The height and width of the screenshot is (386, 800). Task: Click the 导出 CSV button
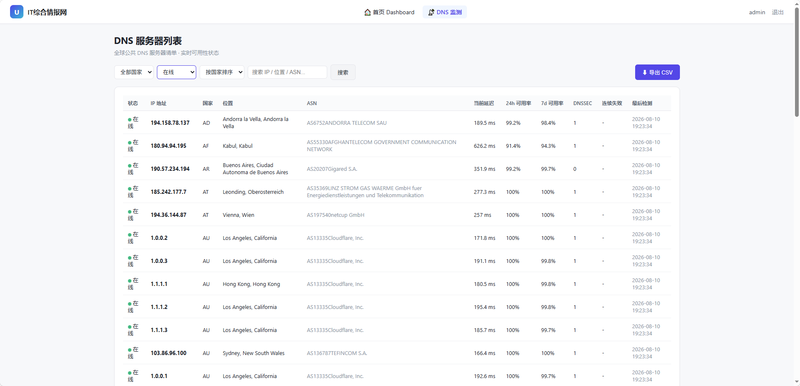(x=657, y=72)
